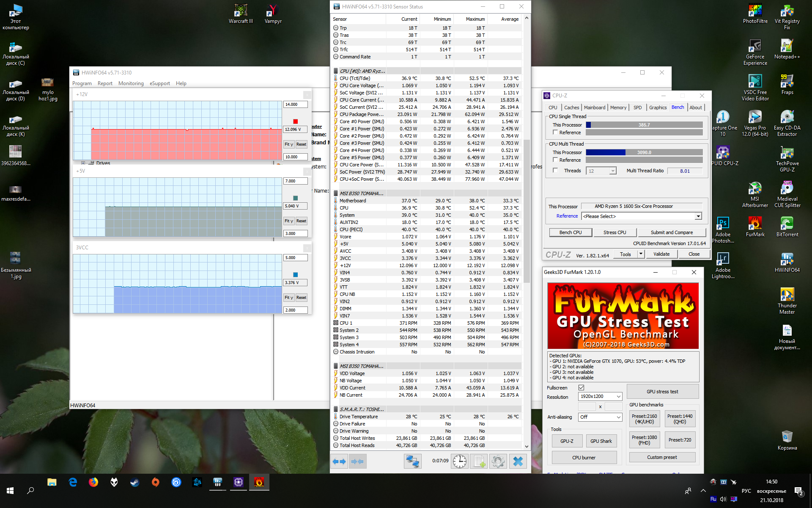
Task: Start logging with the sheet-plus icon
Action: tap(479, 461)
